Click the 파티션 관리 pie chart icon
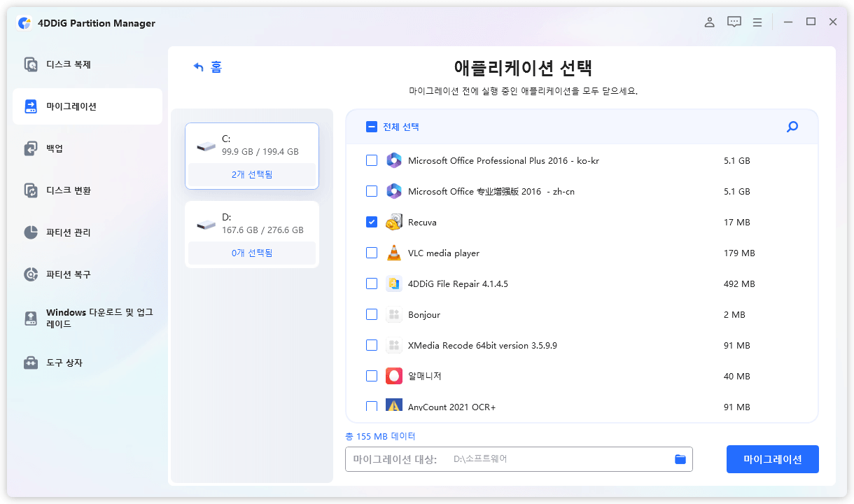Viewport: 854px width, 504px height. [x=31, y=232]
